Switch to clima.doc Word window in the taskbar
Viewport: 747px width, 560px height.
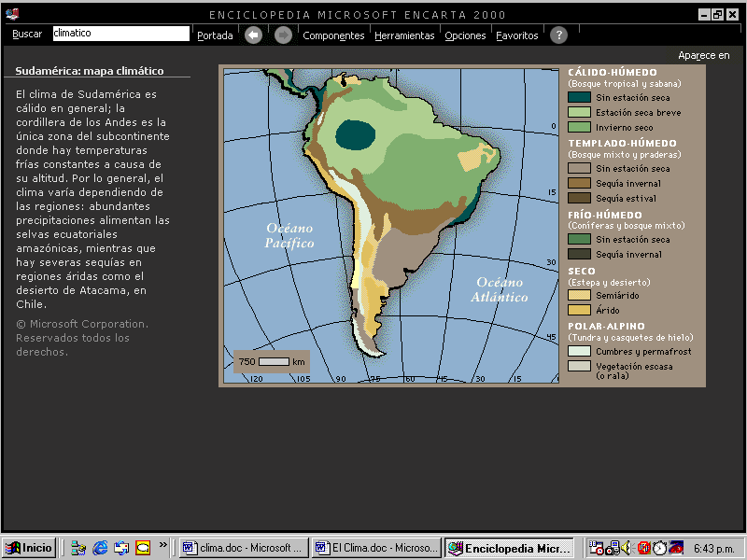click(244, 548)
